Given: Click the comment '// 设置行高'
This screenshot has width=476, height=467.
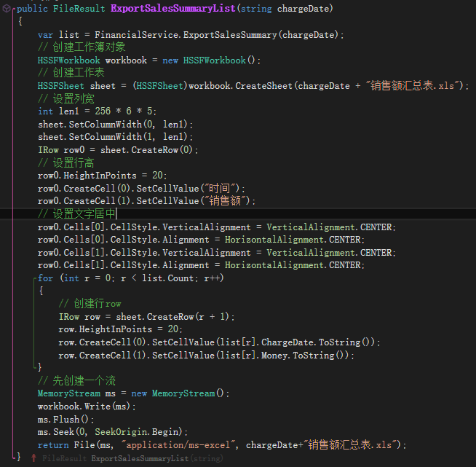Looking at the screenshot, I should (x=66, y=163).
